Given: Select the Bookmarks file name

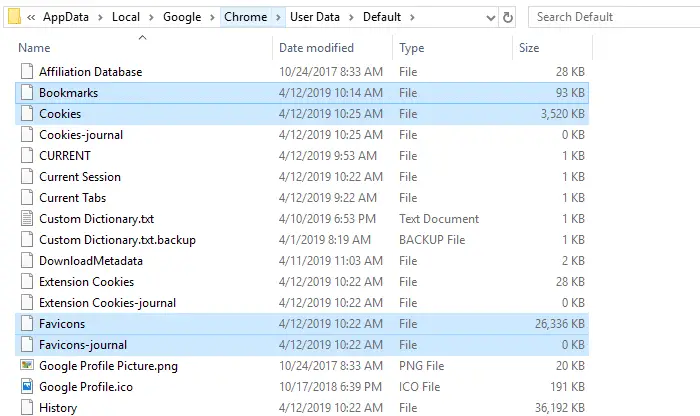Looking at the screenshot, I should 68,93.
